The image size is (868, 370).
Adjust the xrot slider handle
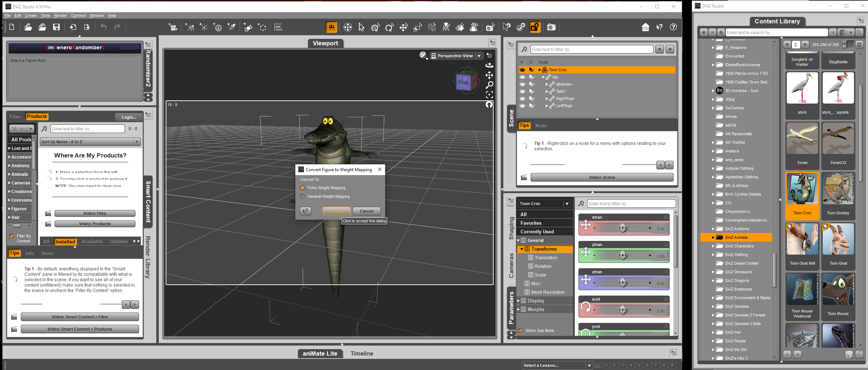(623, 310)
